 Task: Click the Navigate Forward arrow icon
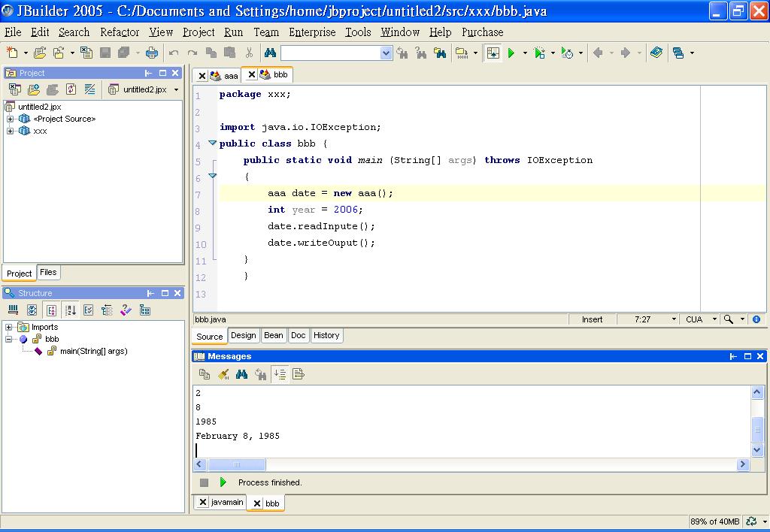click(x=626, y=53)
